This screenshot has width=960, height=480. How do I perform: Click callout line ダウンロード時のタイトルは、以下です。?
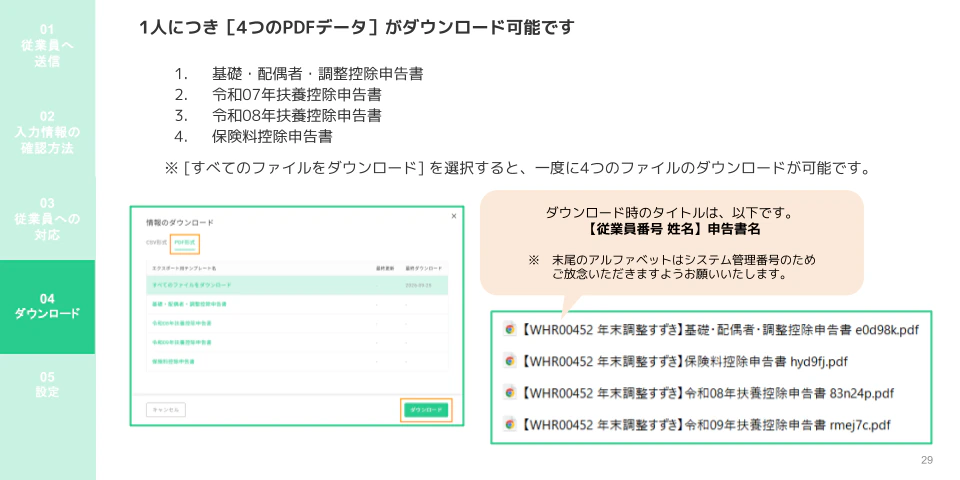coord(670,214)
